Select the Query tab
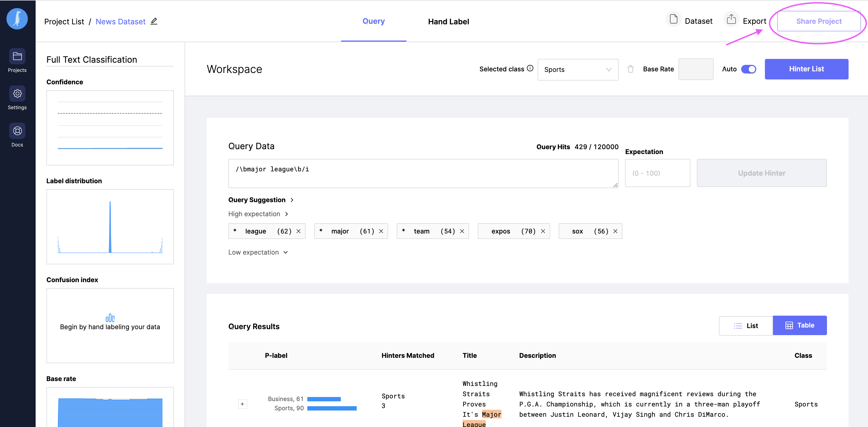 [373, 21]
